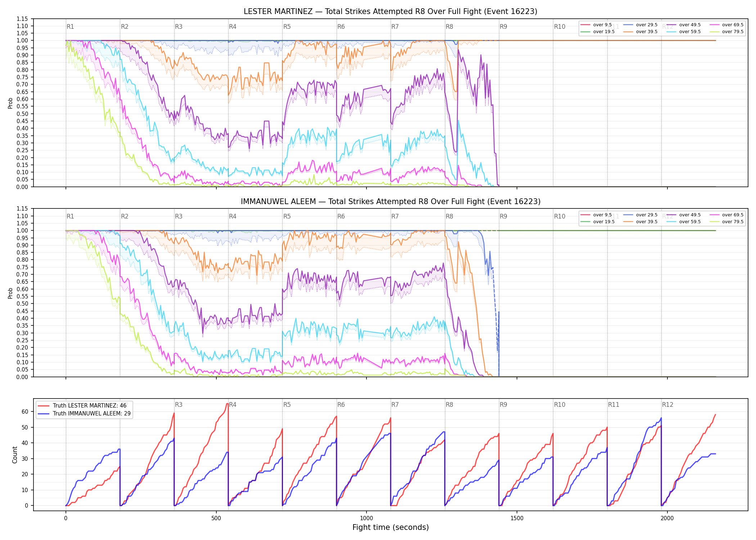The width and height of the screenshot is (756, 540).
Task: Click the R6 round label in Aleem chart
Action: (341, 216)
